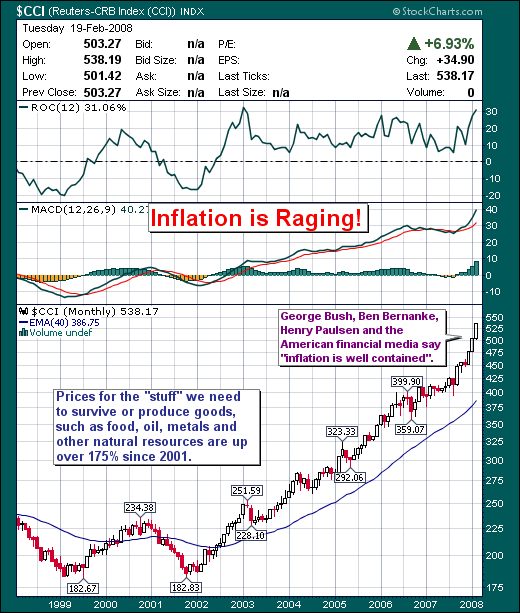Click the George Bush, Ben Bernanke annotation box

point(362,338)
